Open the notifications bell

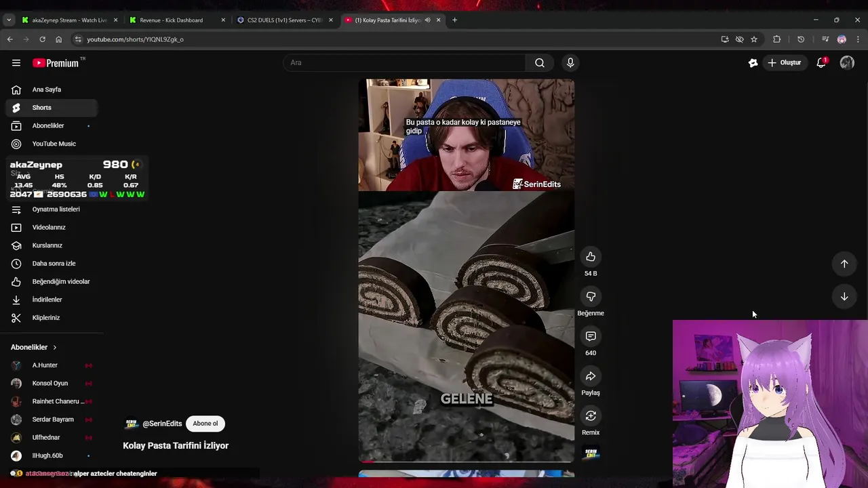point(821,63)
